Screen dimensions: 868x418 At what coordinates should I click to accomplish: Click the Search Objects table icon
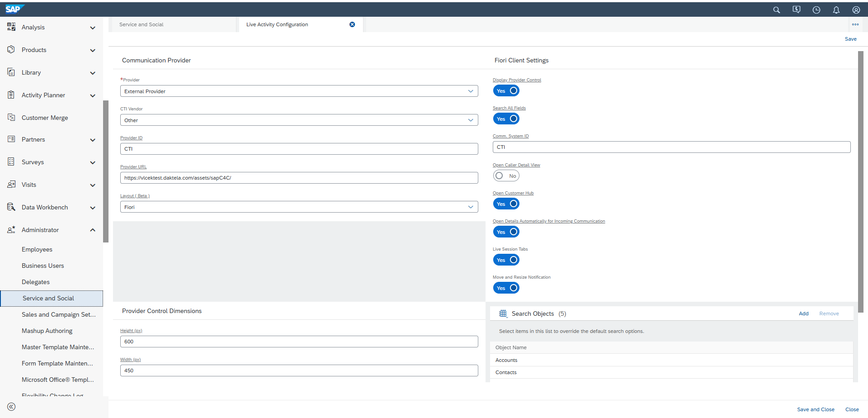(503, 313)
